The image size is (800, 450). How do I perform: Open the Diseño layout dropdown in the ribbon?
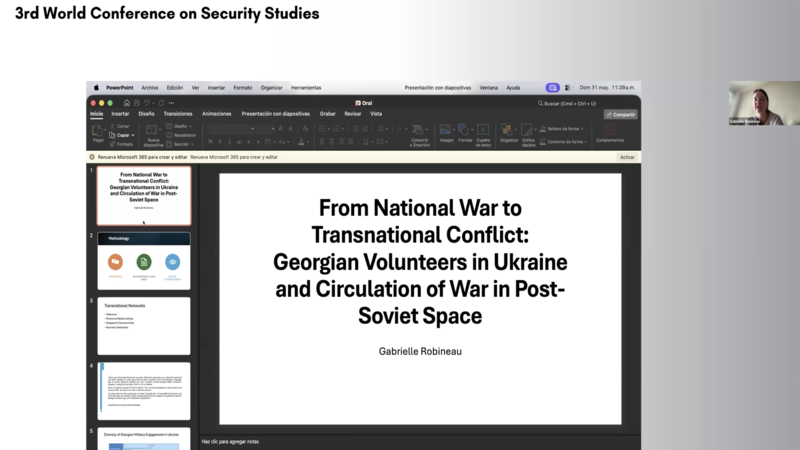pos(179,126)
